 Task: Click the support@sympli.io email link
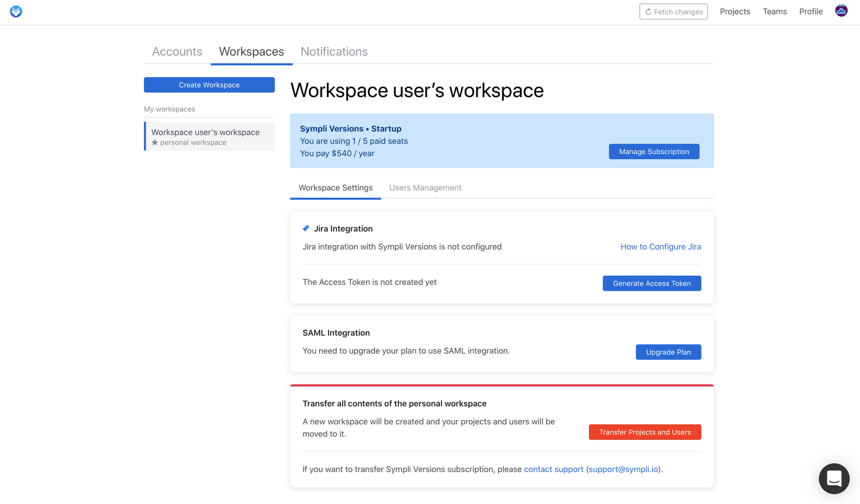[623, 469]
